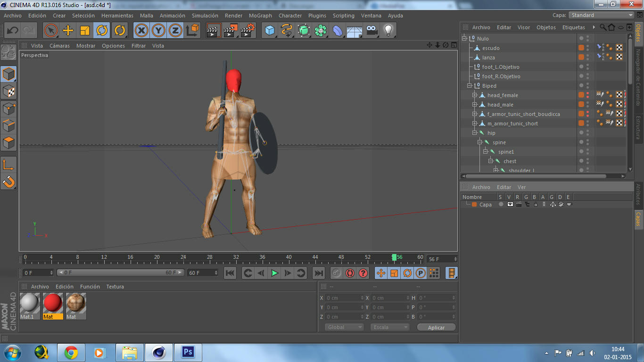The height and width of the screenshot is (362, 644).
Task: Select the foot_L.Objetivo object
Action: click(x=501, y=67)
